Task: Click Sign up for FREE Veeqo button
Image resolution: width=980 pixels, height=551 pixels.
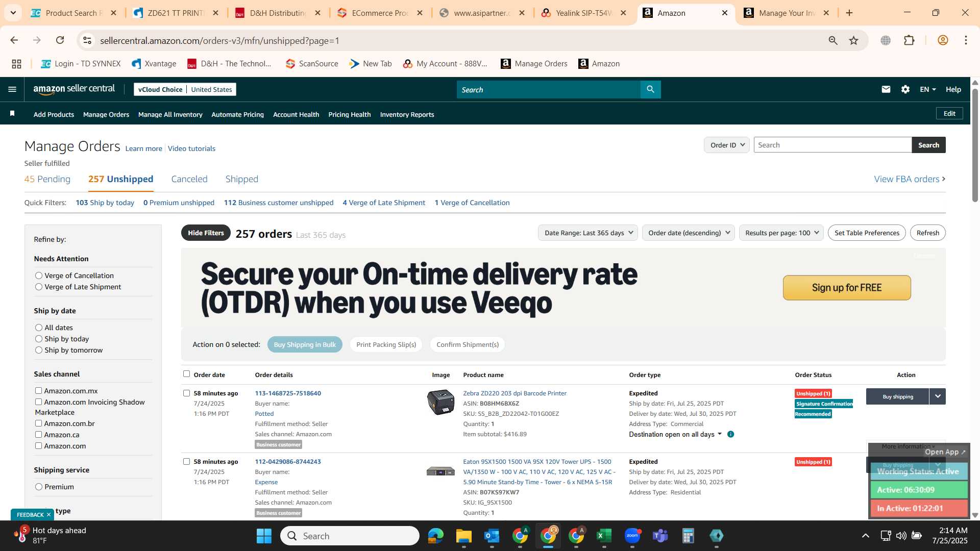Action: click(847, 288)
